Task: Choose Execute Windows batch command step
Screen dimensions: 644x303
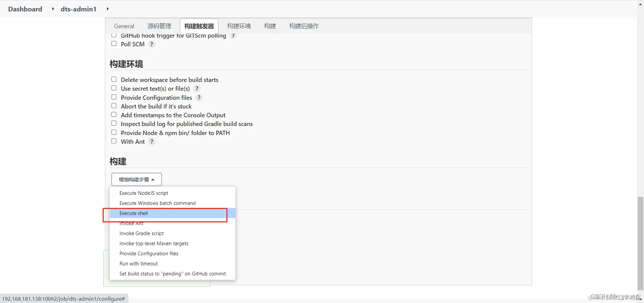Action: [172, 203]
